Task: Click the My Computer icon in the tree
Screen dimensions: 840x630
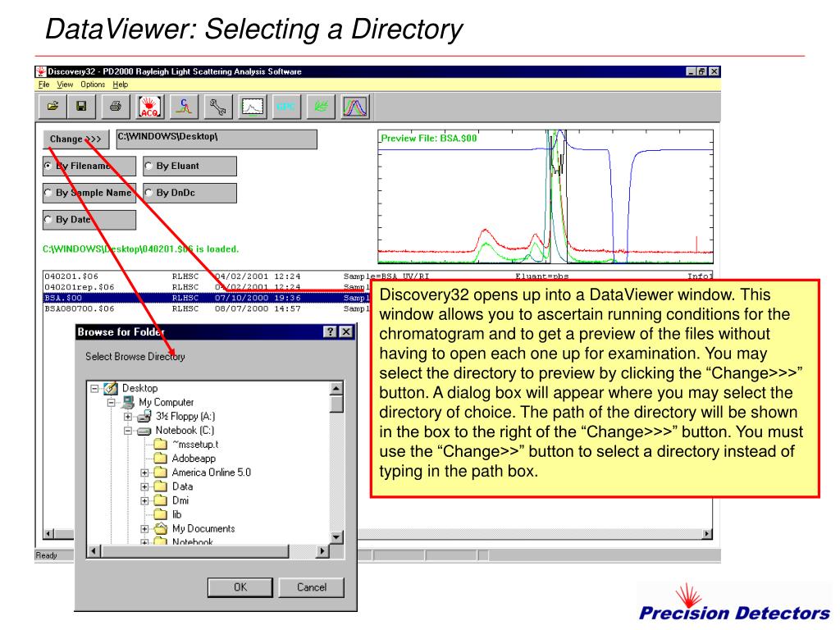Action: [128, 402]
